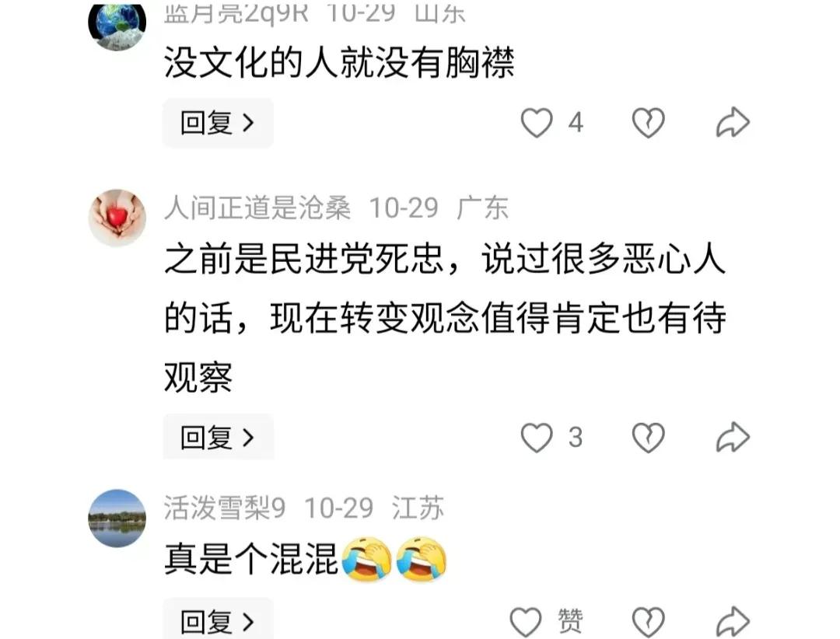840x639 pixels.
Task: Tap like count 4 on first comment
Action: pos(576,123)
